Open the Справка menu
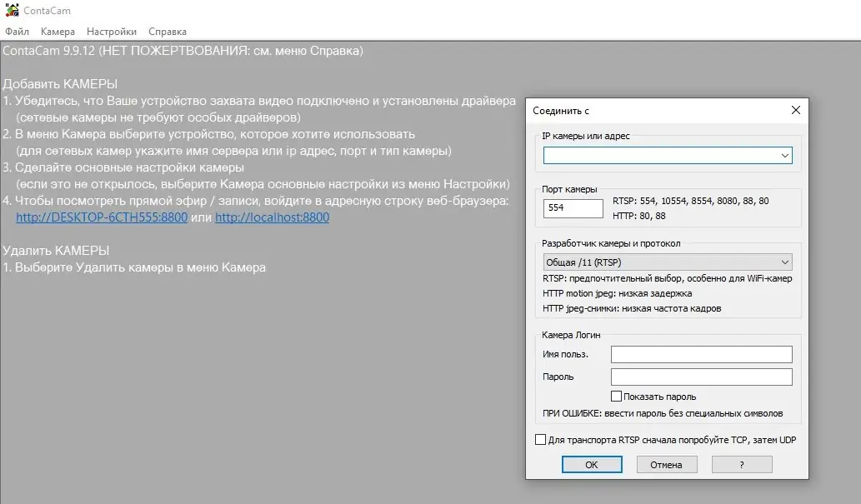The image size is (861, 504). [x=168, y=30]
